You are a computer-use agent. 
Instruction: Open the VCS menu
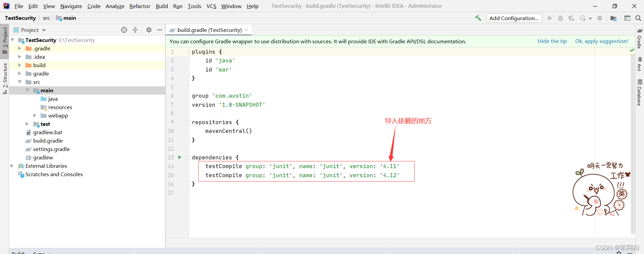click(x=211, y=6)
